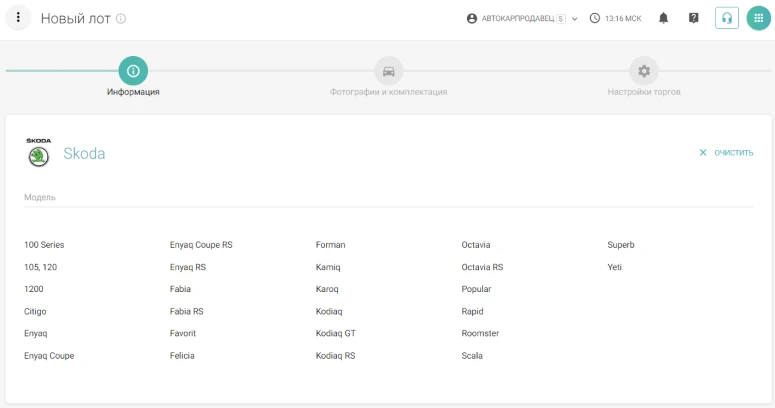Image resolution: width=775 pixels, height=408 pixels.
Task: Open the notifications bell
Action: tap(664, 18)
